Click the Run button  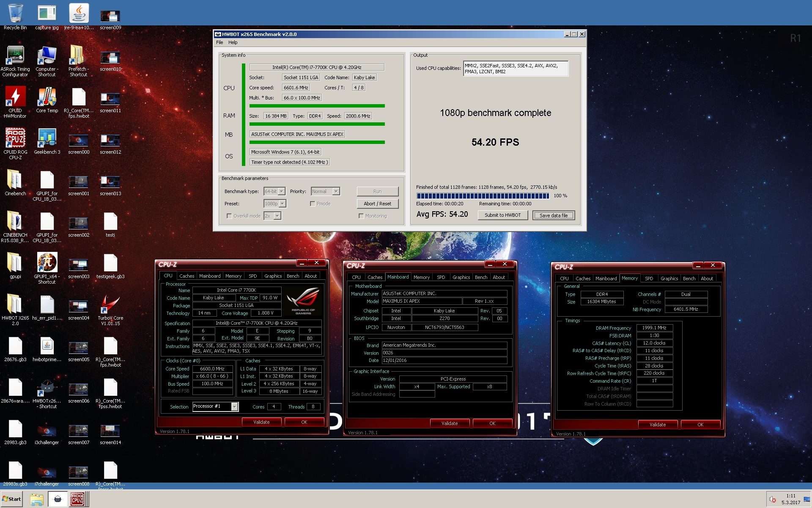(377, 191)
